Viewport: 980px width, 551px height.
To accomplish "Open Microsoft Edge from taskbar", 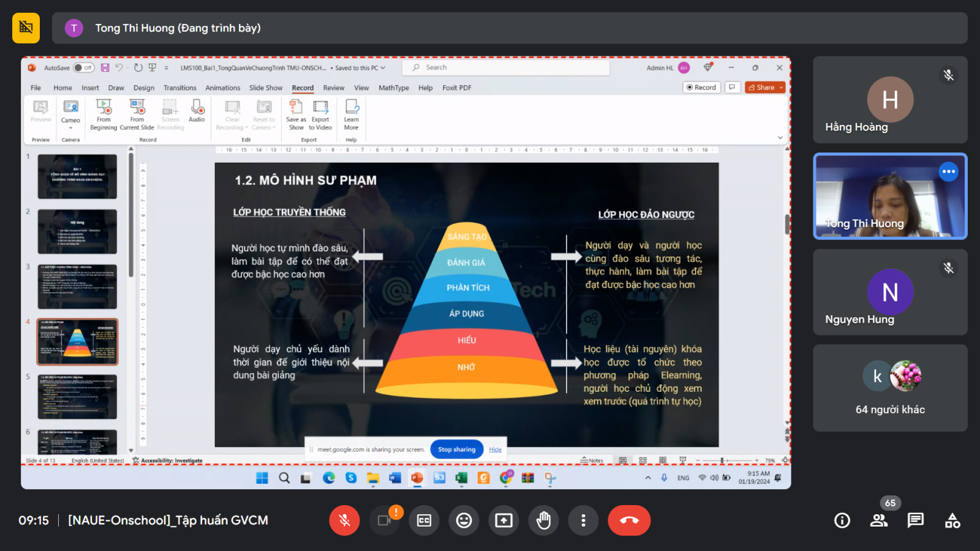I will tap(329, 478).
